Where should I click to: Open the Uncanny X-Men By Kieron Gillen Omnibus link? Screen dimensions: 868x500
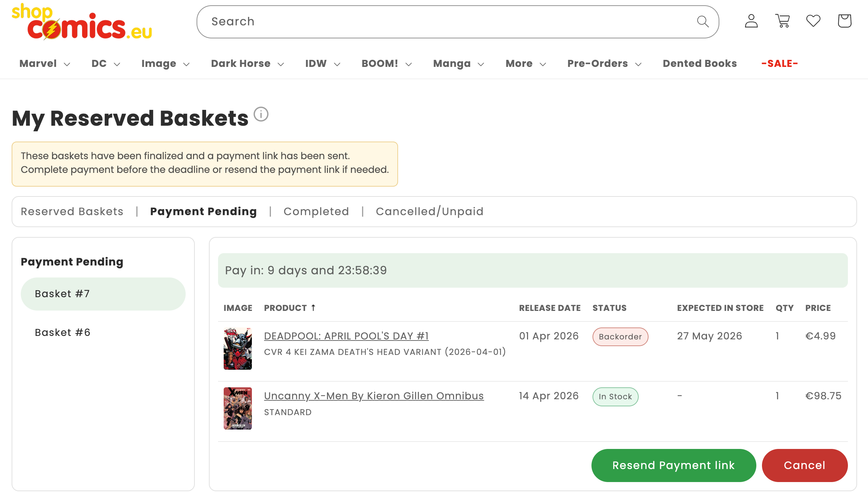click(x=374, y=396)
